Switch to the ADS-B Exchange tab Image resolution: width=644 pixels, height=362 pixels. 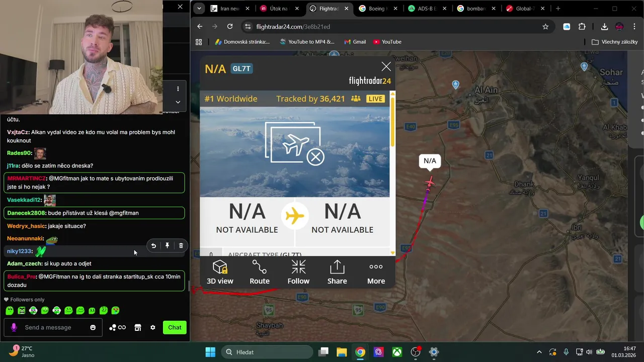tap(427, 9)
